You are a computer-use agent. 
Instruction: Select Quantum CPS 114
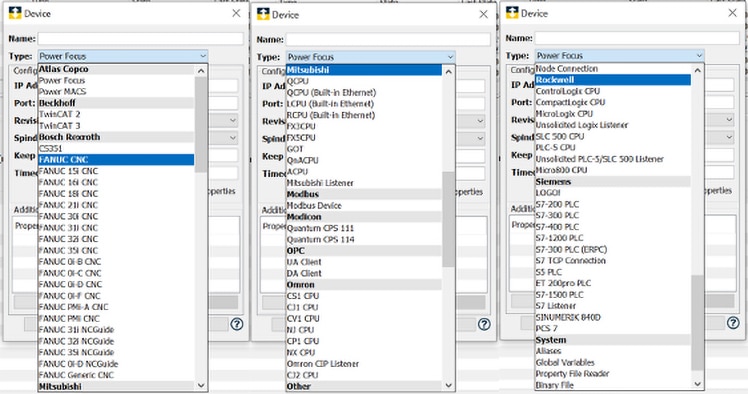pyautogui.click(x=321, y=239)
